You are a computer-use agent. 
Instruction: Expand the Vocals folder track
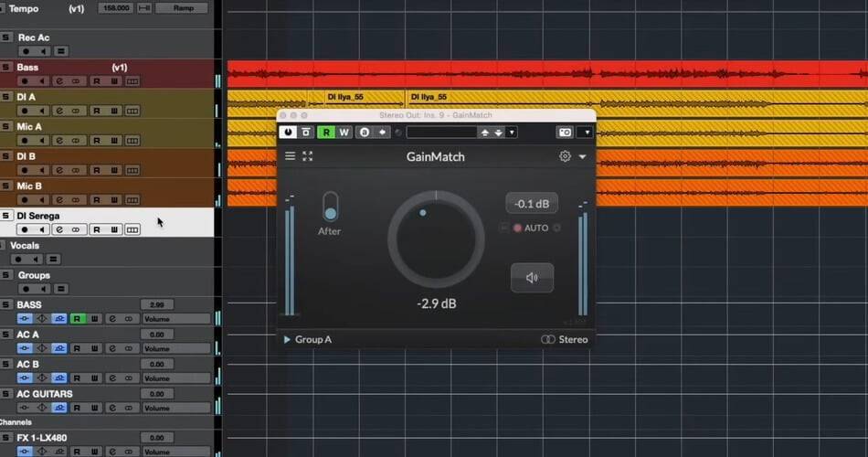click(54, 260)
